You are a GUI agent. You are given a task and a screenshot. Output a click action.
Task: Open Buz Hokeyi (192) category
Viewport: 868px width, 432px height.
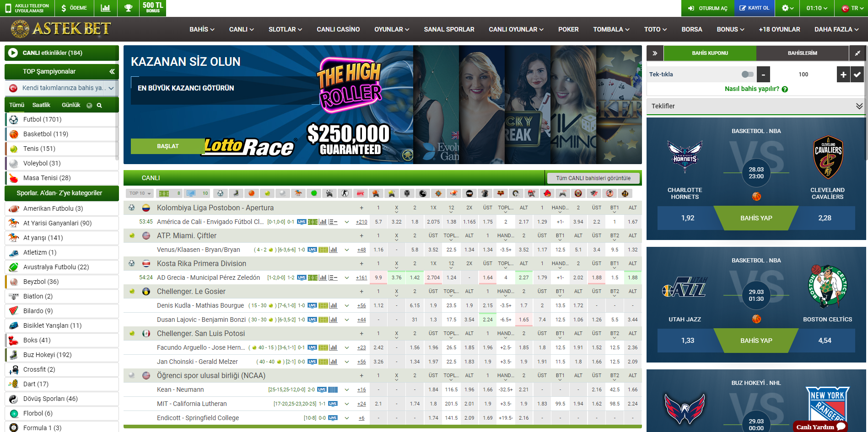coord(62,355)
